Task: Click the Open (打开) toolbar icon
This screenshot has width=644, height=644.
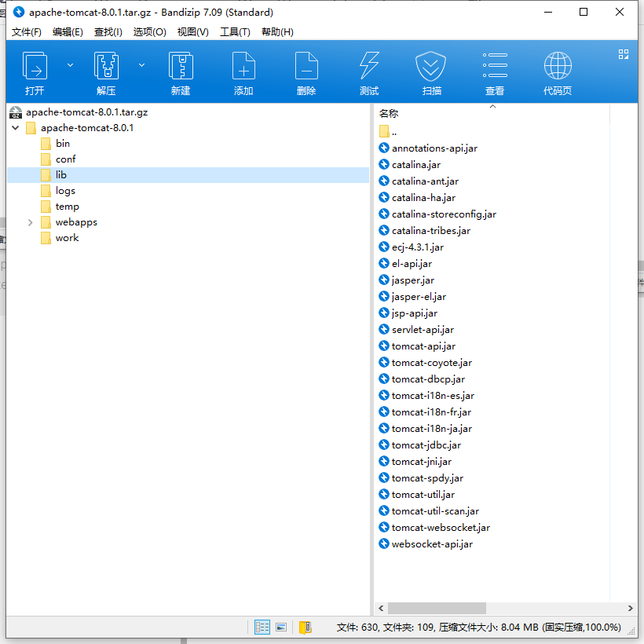Action: [x=35, y=66]
